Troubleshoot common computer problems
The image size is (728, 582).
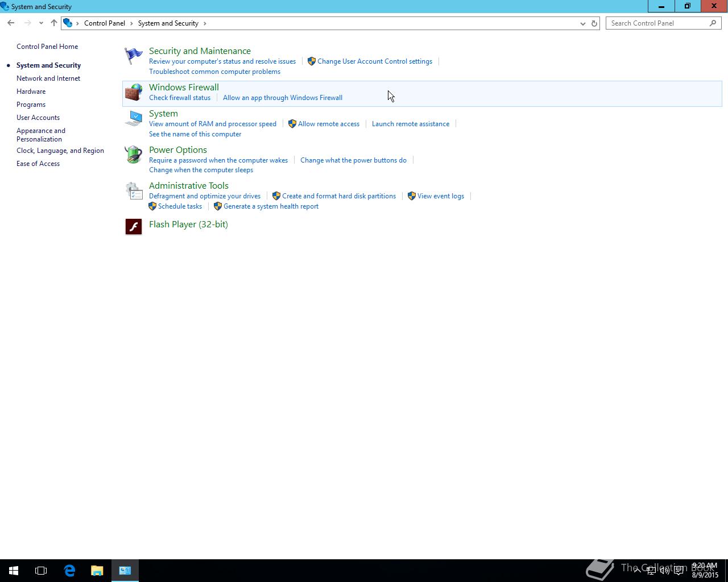click(x=214, y=72)
